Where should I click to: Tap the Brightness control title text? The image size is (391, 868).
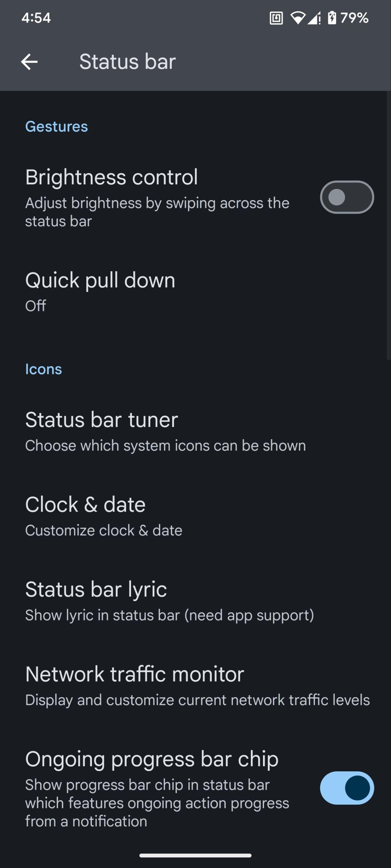point(111,177)
